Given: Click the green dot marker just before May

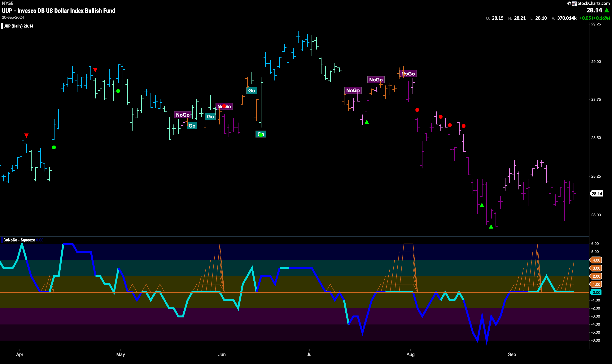Looking at the screenshot, I should click(x=118, y=91).
